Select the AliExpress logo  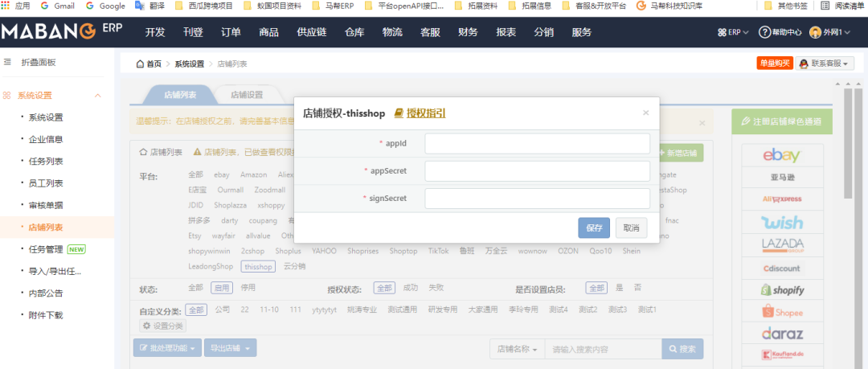pos(782,199)
